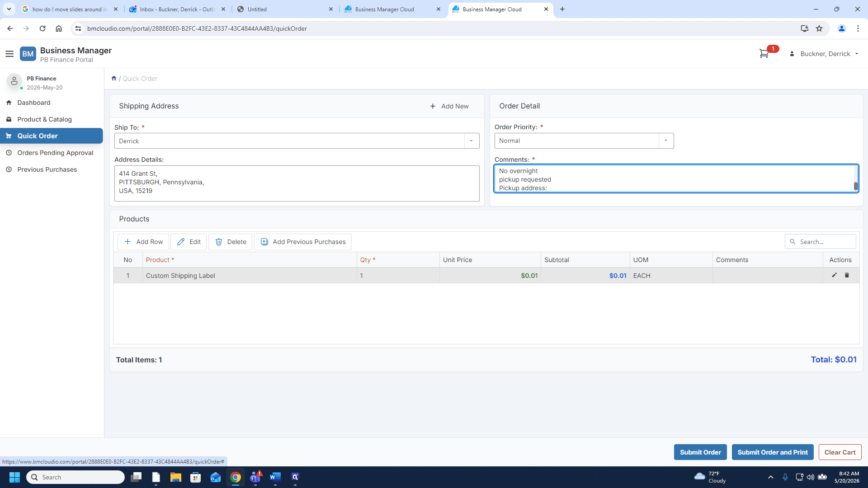This screenshot has width=868, height=488.
Task: Click the products Search field
Action: pyautogui.click(x=821, y=242)
